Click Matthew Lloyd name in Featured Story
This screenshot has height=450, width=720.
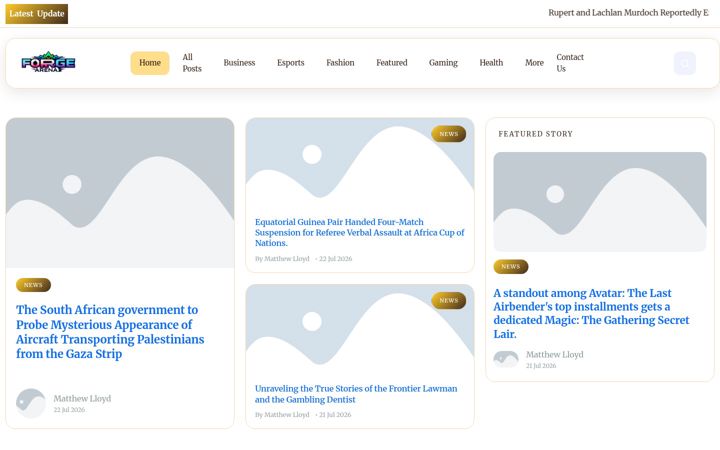555,354
